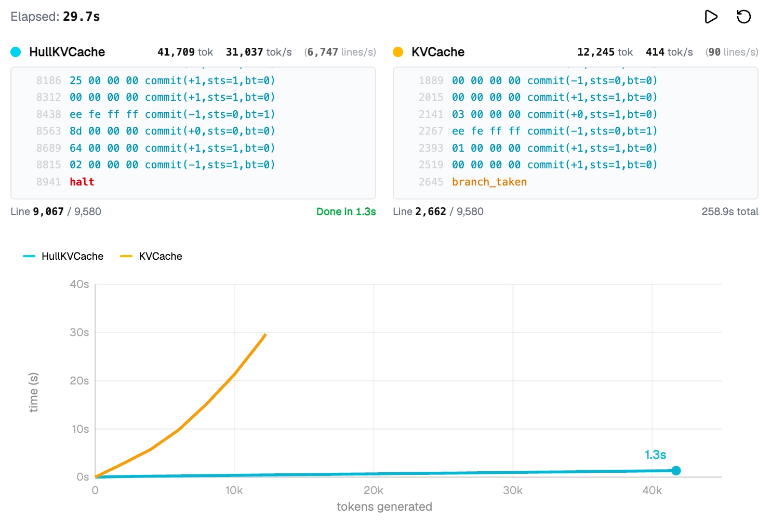Viewport: 771px width, 532px height.
Task: Click the yellow KVCache color dot
Action: pos(398,52)
